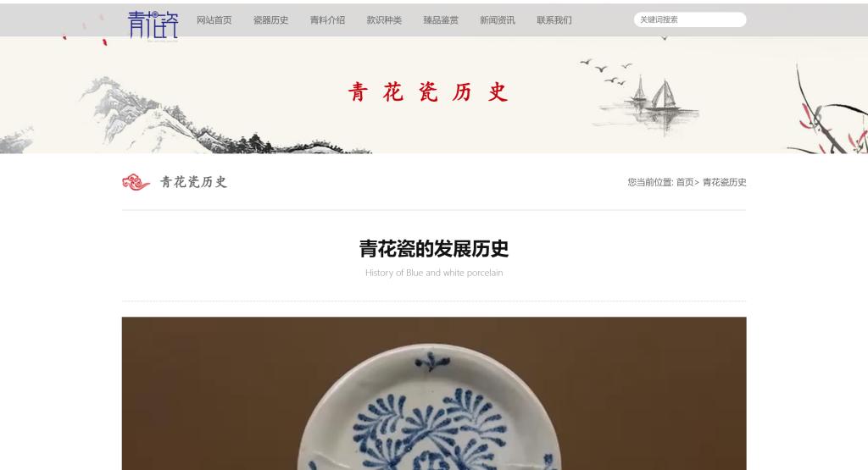Open the 网站首页 menu item
The height and width of the screenshot is (470, 868).
[214, 20]
